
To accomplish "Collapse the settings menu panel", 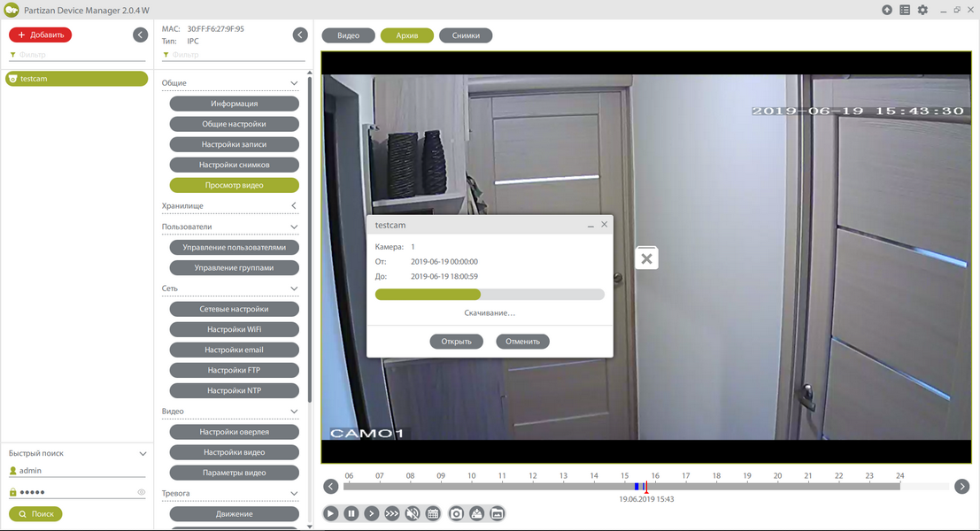I will (x=300, y=35).
